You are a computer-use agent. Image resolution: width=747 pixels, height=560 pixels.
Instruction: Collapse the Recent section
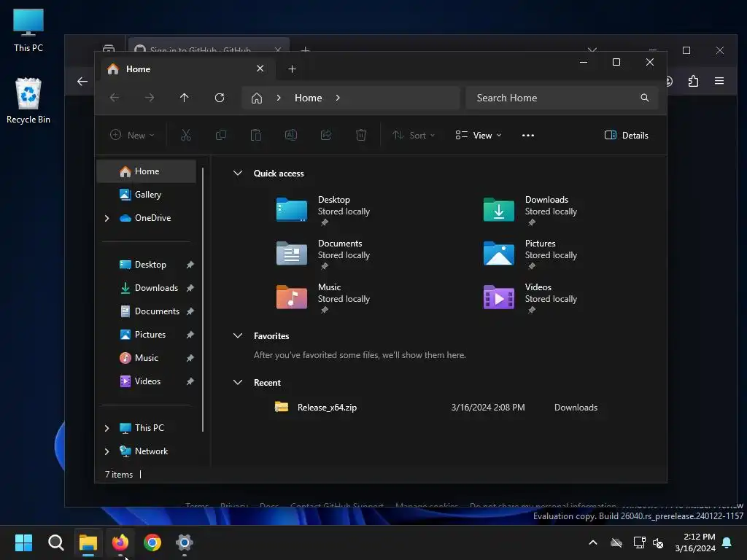tap(238, 382)
